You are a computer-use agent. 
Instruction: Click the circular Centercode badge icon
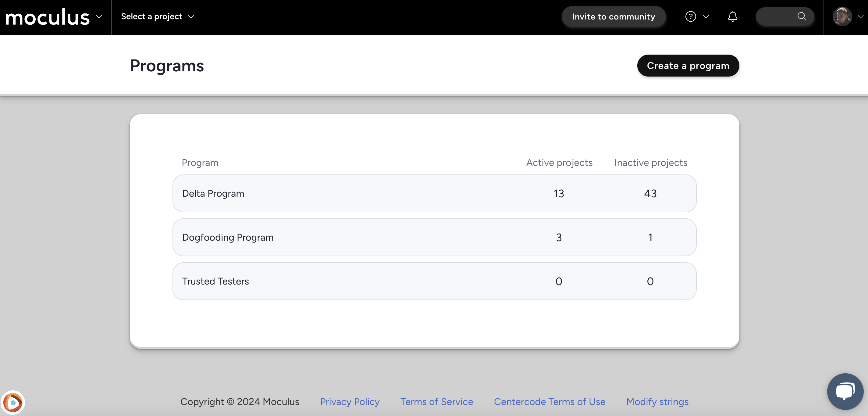[13, 402]
